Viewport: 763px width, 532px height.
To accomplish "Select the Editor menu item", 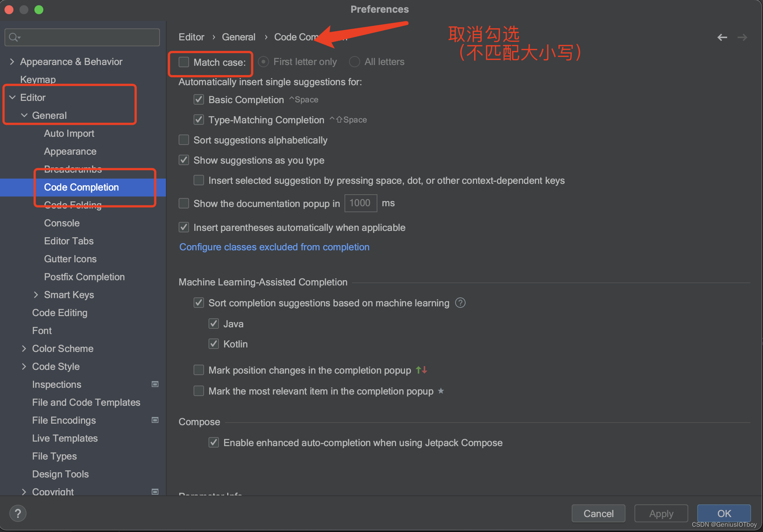I will point(33,98).
